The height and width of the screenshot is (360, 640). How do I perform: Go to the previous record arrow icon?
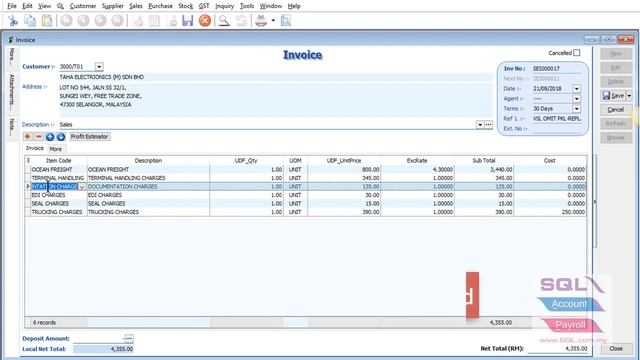83,20
